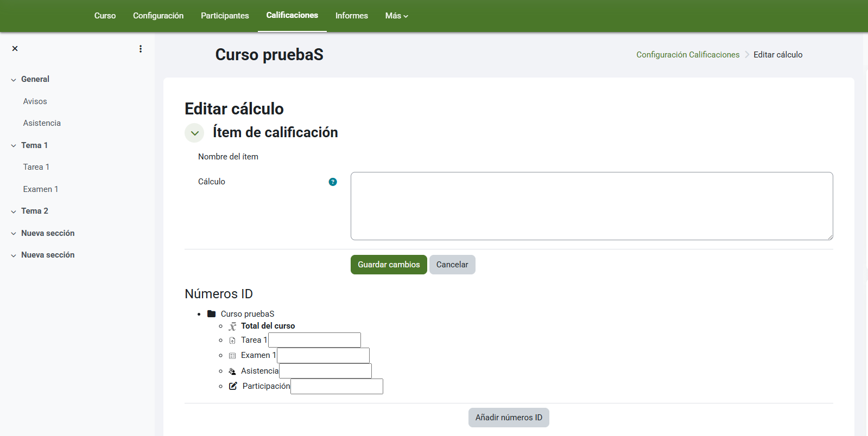Viewport: 868px width, 436px height.
Task: Click the Cálculo help question-mark icon
Action: (x=333, y=182)
